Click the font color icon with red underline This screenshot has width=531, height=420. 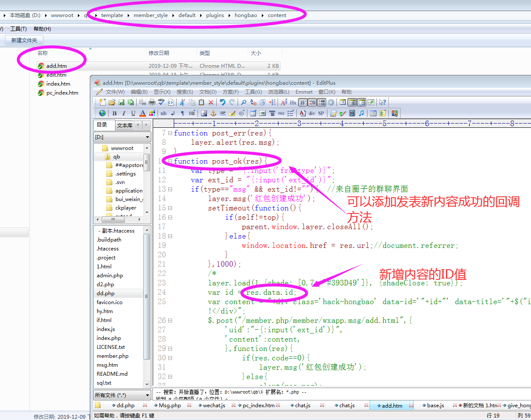[x=143, y=113]
